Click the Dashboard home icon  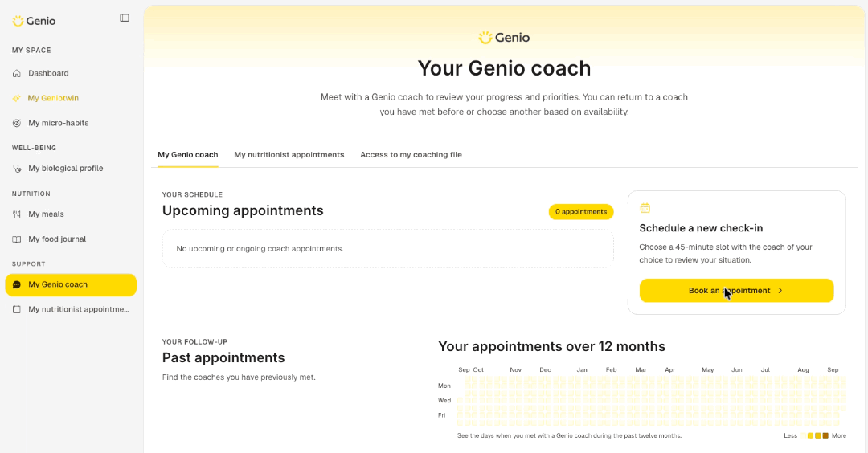click(17, 73)
